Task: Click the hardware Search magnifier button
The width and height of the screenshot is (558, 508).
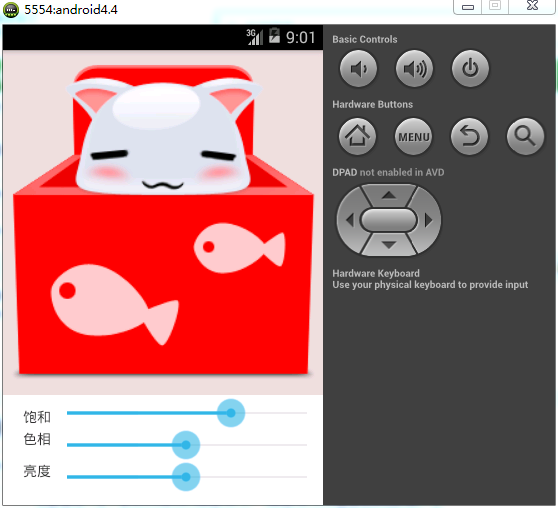Action: click(x=525, y=136)
